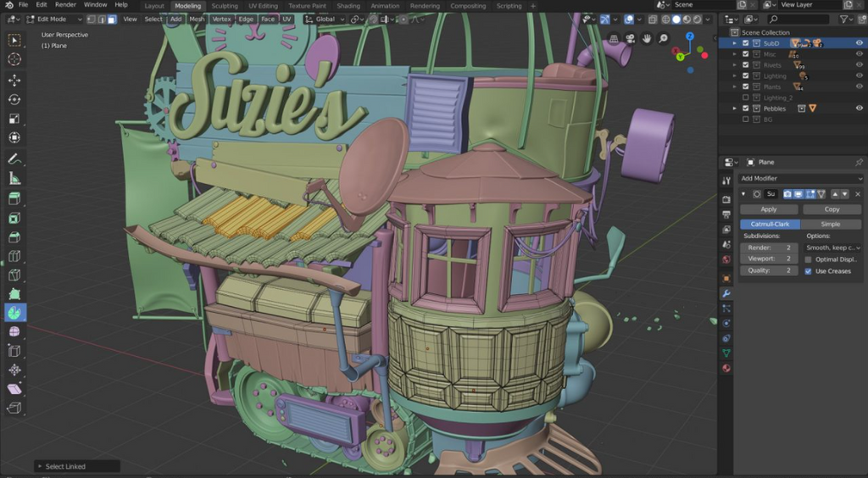Screen dimensions: 868x478
Task: Select the Measure tool
Action: pos(14,178)
